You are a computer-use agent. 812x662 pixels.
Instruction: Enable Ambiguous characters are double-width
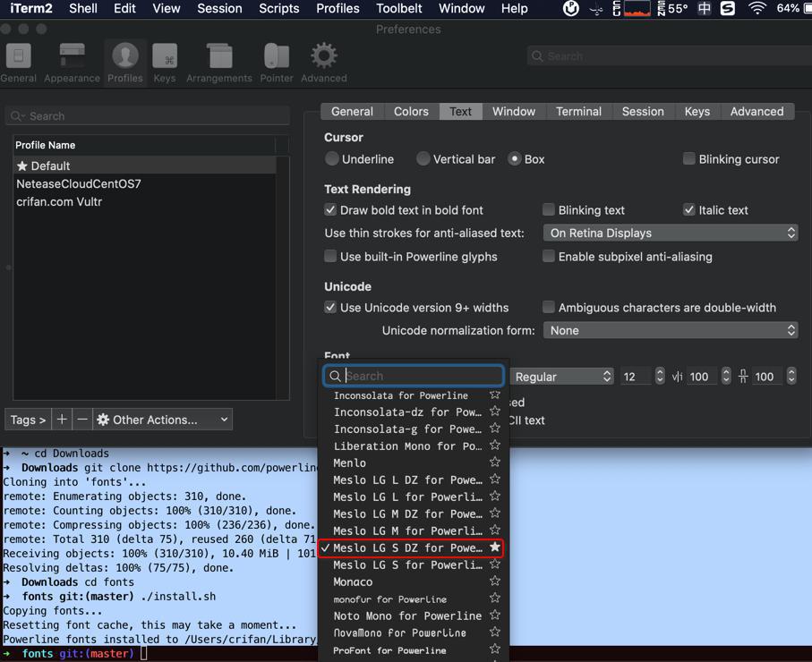[x=549, y=308]
